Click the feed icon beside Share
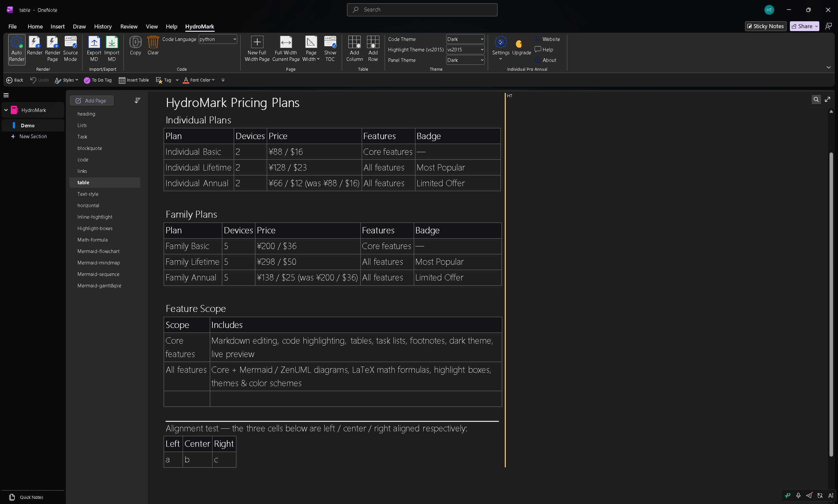This screenshot has width=838, height=504. 828,26
